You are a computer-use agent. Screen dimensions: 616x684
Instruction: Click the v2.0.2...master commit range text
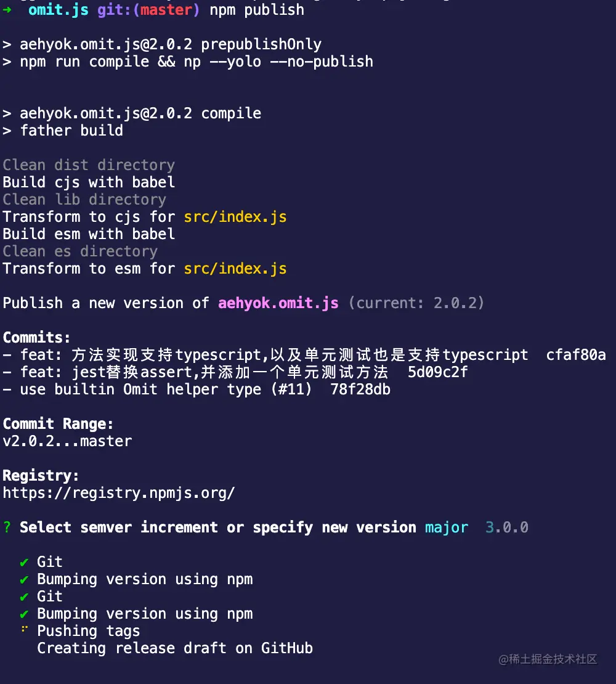click(x=67, y=441)
